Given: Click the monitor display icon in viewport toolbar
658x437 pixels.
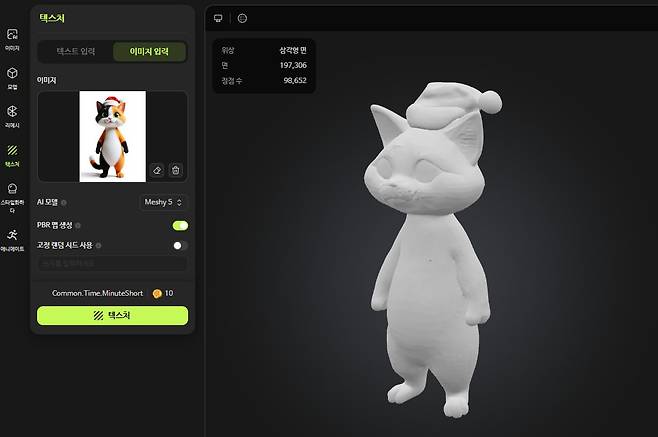Looking at the screenshot, I should (219, 18).
